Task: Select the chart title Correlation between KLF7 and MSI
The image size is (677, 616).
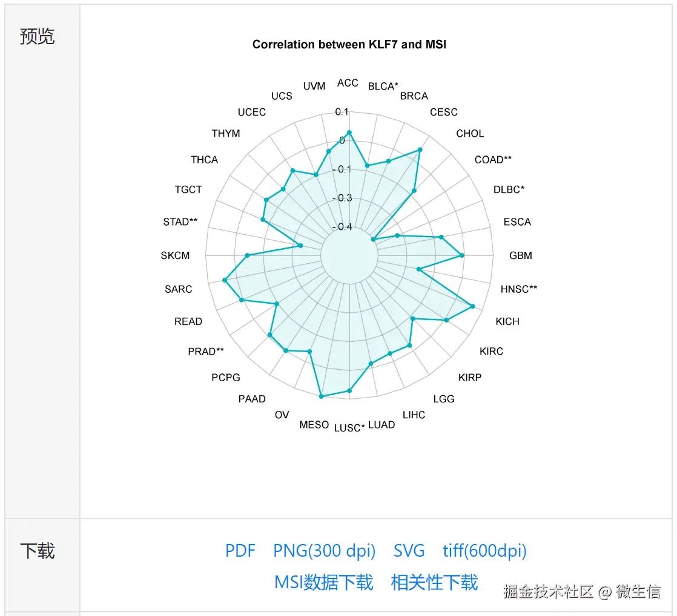Action: (349, 44)
